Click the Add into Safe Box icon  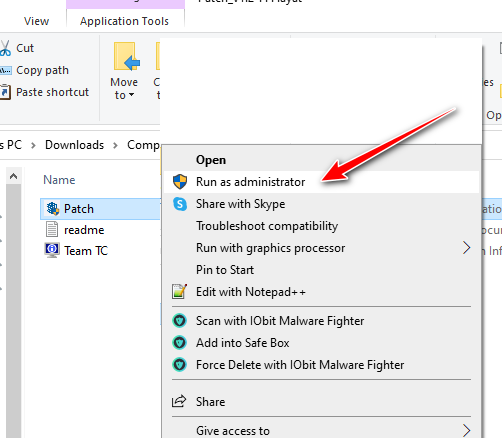[180, 343]
